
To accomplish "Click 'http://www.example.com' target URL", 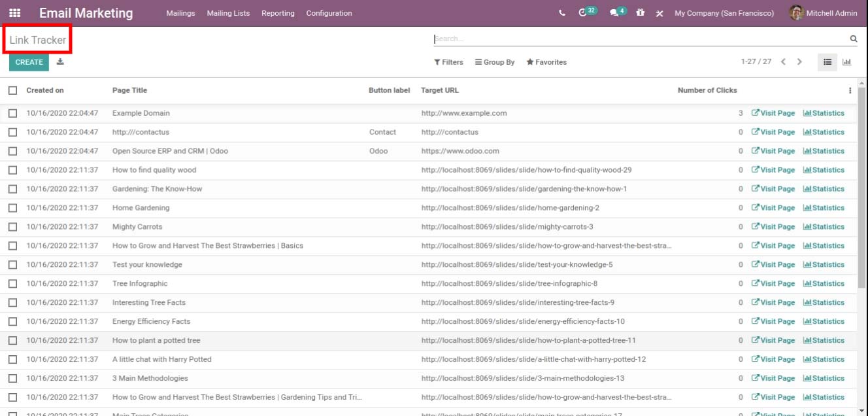I will point(464,113).
